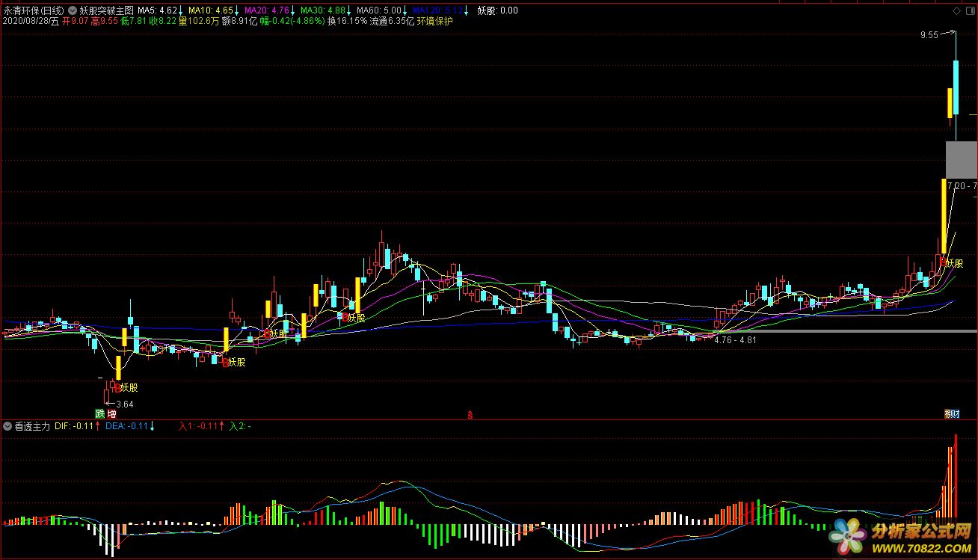The image size is (978, 560).
Task: Click the blue MA120: 5.12 label
Action: point(437,10)
